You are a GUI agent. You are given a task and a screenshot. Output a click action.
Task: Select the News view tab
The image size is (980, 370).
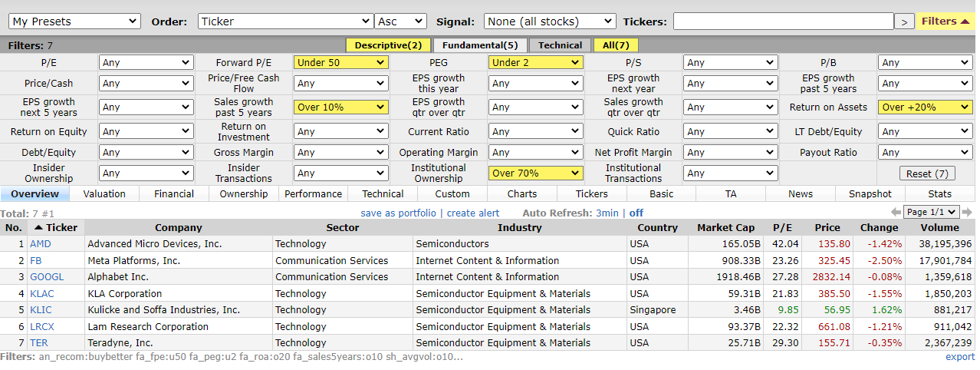point(801,194)
